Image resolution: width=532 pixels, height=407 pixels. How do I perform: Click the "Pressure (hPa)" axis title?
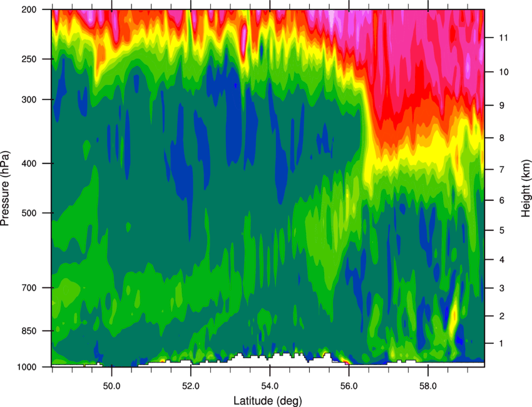pos(5,188)
